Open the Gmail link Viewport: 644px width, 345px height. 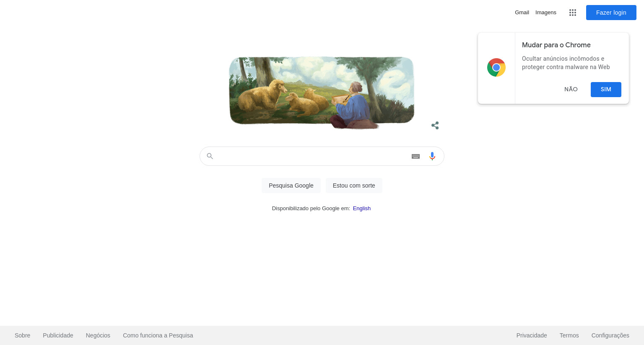[x=522, y=13]
